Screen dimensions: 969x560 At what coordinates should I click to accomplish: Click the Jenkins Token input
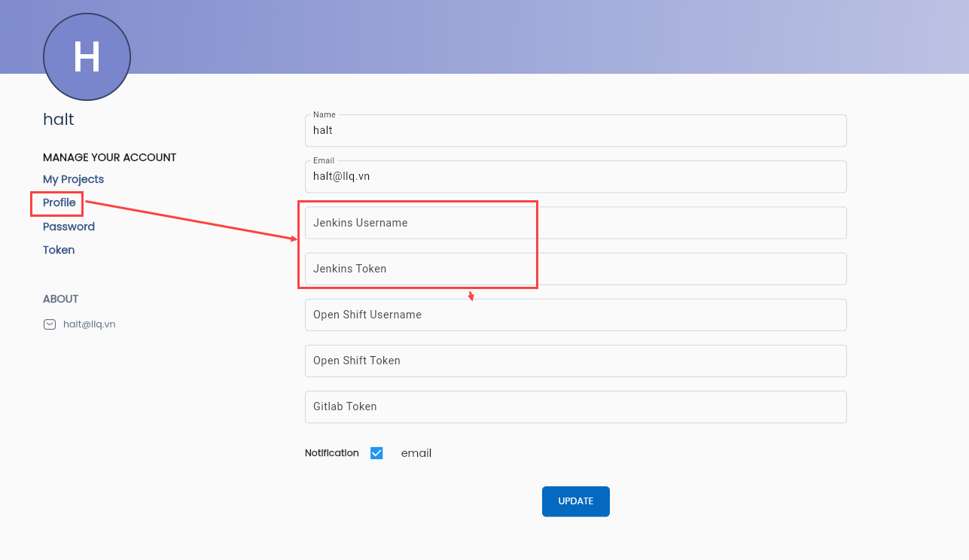coord(576,269)
